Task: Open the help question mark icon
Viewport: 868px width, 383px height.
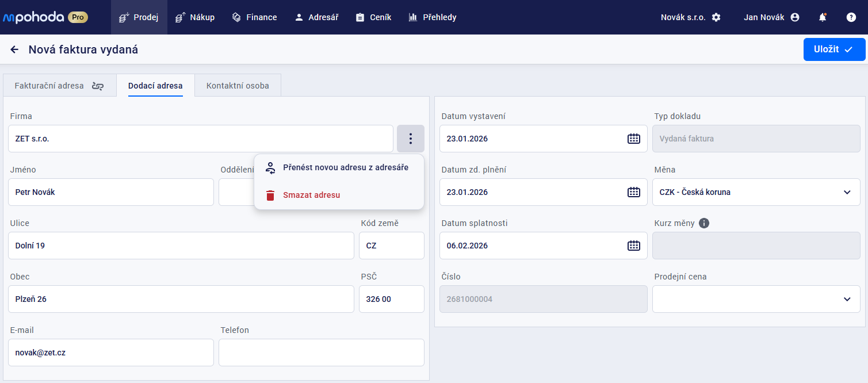Action: click(x=851, y=17)
